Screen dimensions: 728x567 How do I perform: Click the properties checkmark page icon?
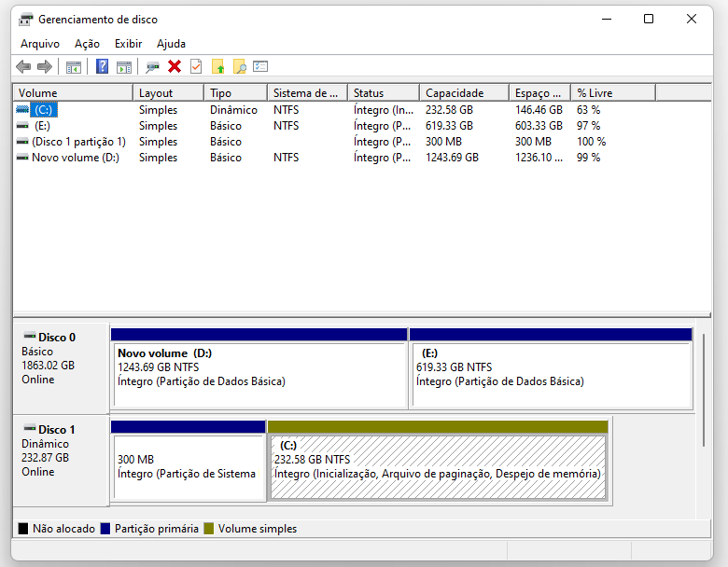pos(196,66)
